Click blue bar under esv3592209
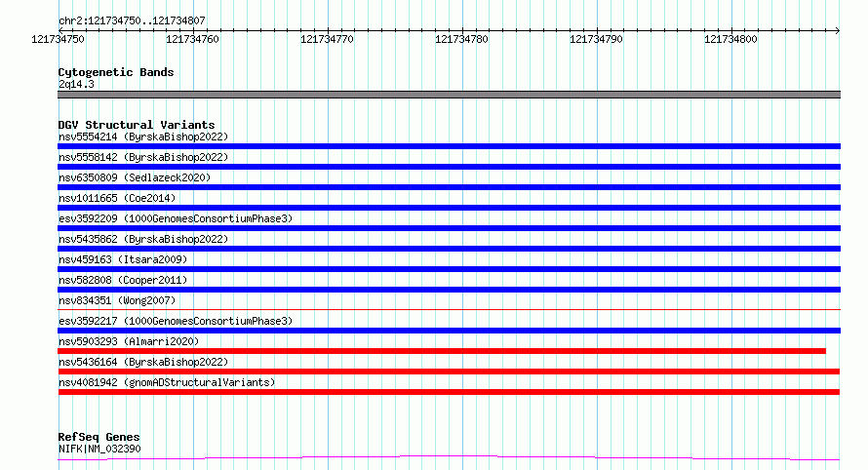 coord(449,228)
